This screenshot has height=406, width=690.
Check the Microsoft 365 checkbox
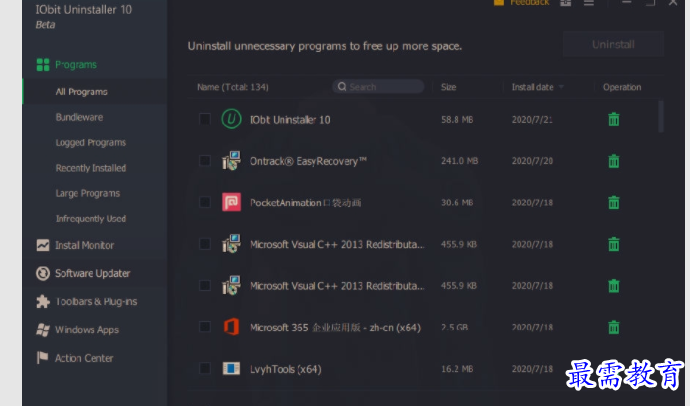(205, 327)
